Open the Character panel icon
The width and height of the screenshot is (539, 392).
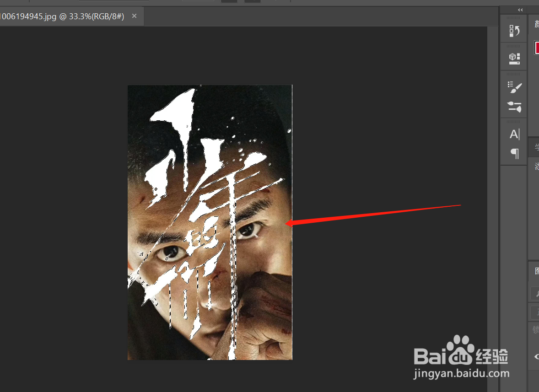point(514,134)
